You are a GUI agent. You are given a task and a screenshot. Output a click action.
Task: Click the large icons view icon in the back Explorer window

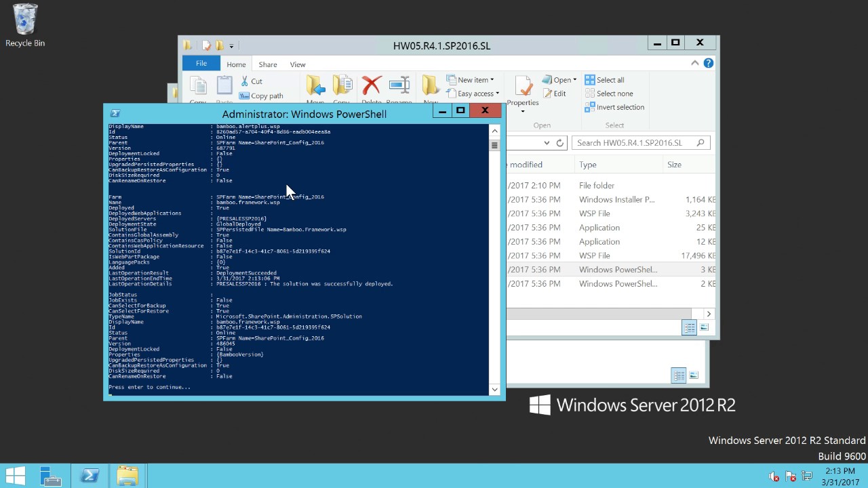(694, 375)
